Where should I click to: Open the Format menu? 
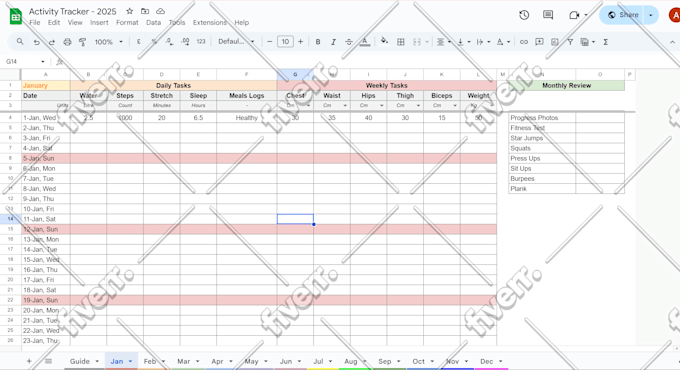click(127, 23)
